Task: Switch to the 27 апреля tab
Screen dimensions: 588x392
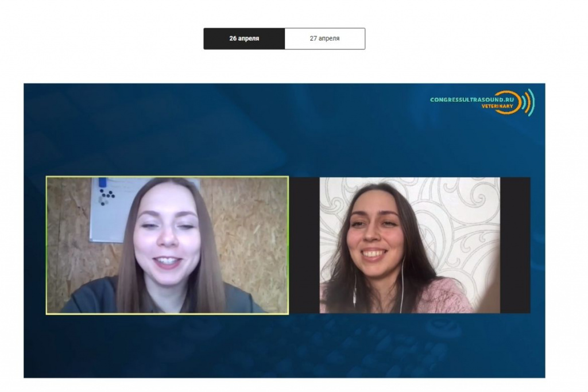Action: [325, 38]
